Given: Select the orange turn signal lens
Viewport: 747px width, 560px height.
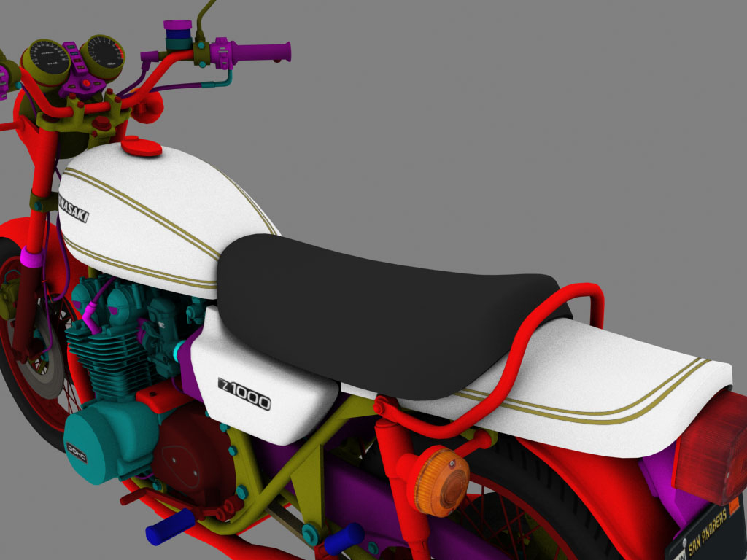Looking at the screenshot, I should pos(441,481).
